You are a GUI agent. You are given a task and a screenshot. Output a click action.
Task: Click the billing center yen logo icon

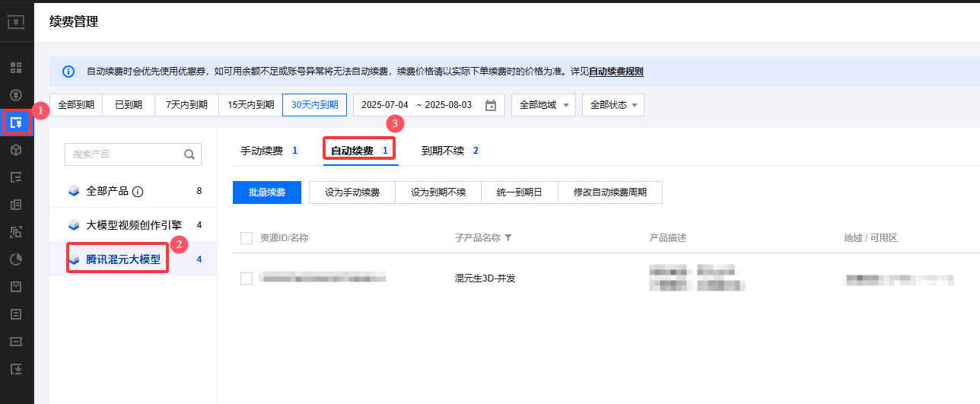click(17, 21)
